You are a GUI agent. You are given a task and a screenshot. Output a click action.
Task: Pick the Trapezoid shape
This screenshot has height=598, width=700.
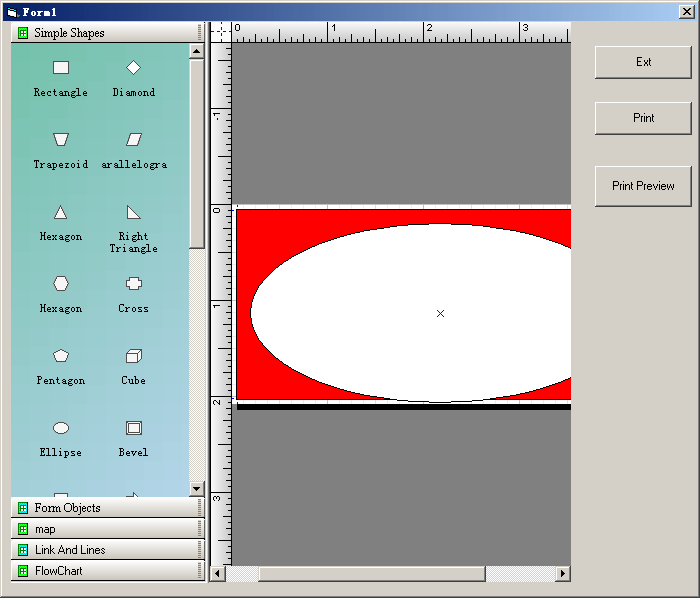click(x=61, y=139)
